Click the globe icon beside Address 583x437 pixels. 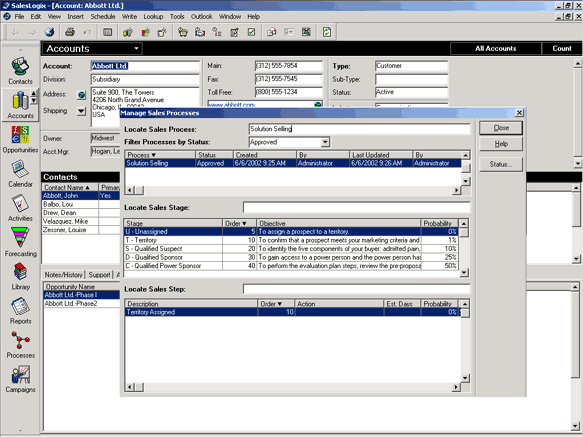point(81,95)
